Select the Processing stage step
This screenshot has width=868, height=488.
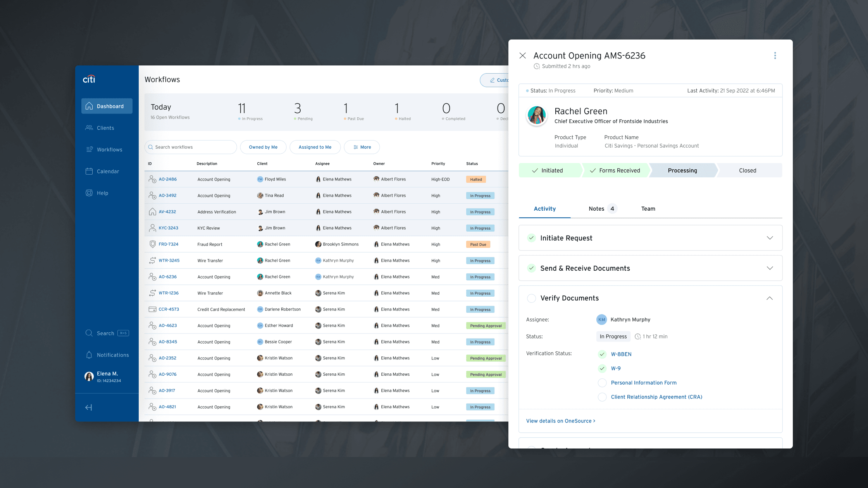point(682,170)
